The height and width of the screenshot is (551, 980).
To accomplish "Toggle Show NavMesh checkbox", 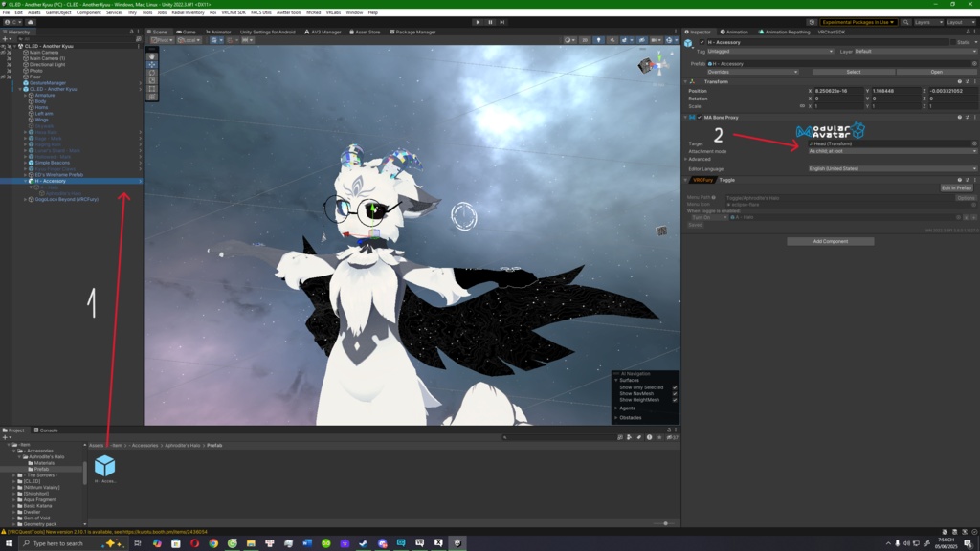I will pyautogui.click(x=675, y=393).
